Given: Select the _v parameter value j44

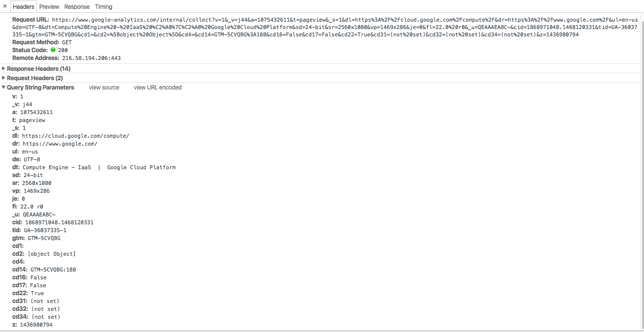Looking at the screenshot, I should [27, 104].
